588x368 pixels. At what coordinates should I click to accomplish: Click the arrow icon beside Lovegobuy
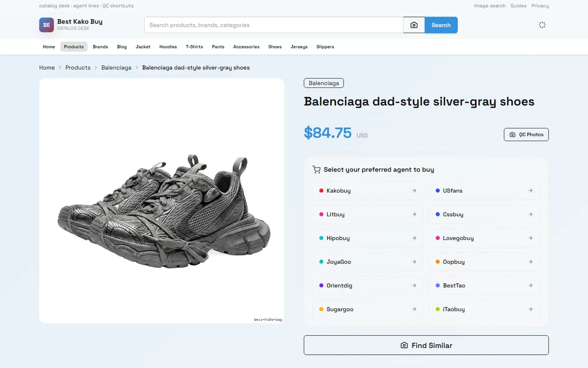(530, 238)
